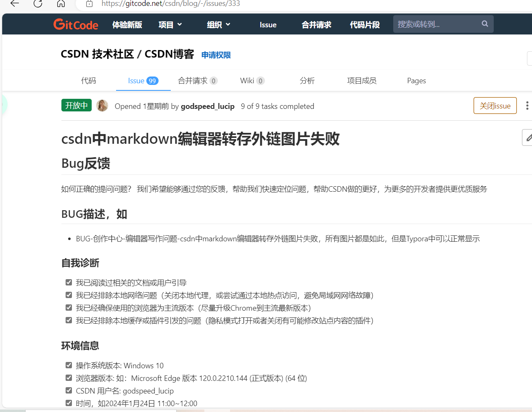Toggle checkbox 我已阅读过相关的文档或用户引导
532x412 pixels.
pyautogui.click(x=69, y=282)
